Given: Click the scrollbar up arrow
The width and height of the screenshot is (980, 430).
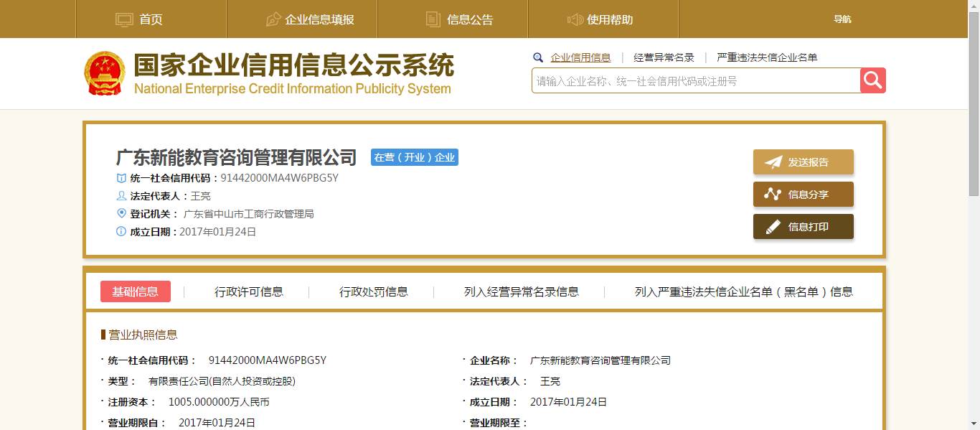Looking at the screenshot, I should [x=974, y=5].
